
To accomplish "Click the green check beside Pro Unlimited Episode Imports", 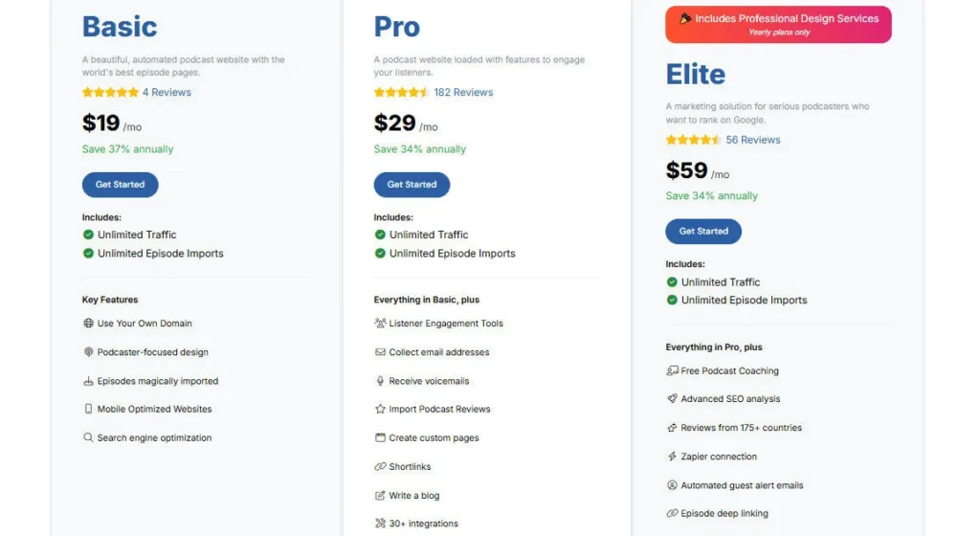I will 380,254.
